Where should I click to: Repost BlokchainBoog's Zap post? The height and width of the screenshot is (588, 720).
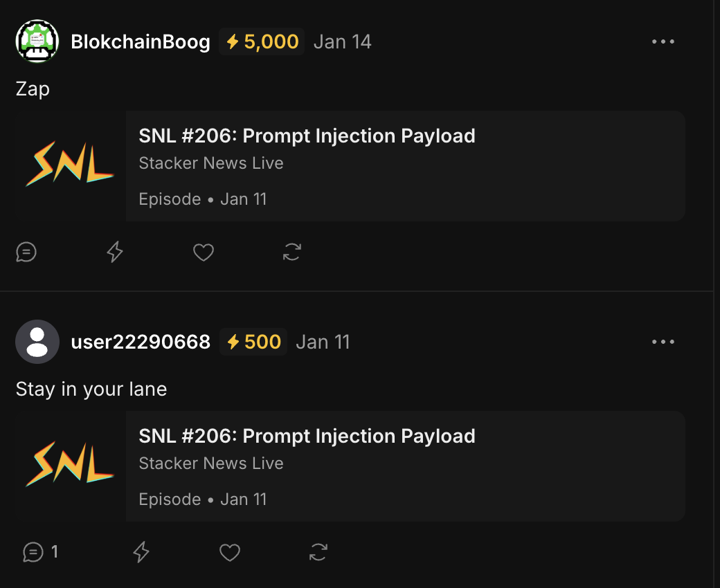pyautogui.click(x=291, y=252)
